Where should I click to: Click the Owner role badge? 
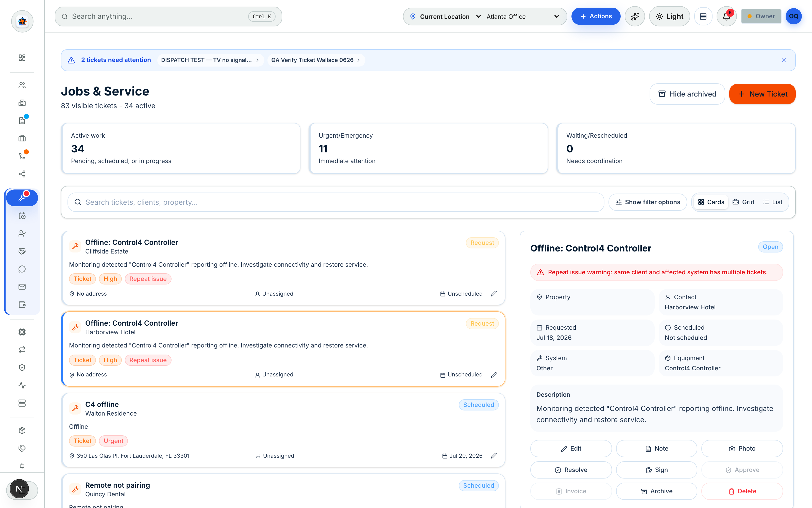761,17
